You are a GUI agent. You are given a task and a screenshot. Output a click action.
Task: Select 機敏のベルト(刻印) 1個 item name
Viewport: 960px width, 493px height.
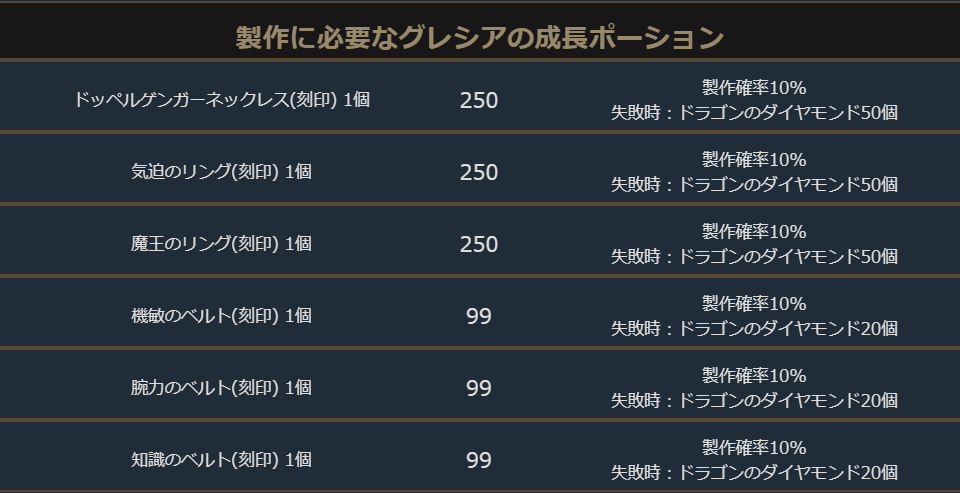click(x=222, y=316)
